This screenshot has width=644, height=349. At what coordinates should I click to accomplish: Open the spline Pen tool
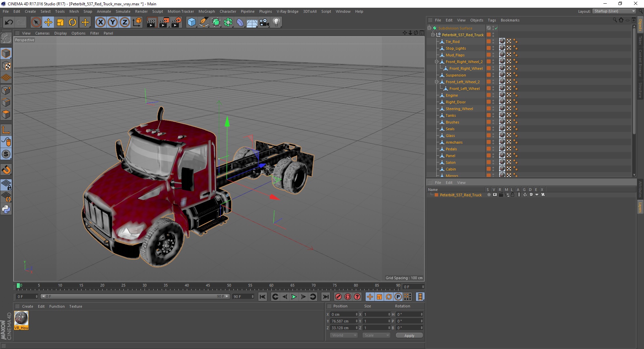[204, 22]
